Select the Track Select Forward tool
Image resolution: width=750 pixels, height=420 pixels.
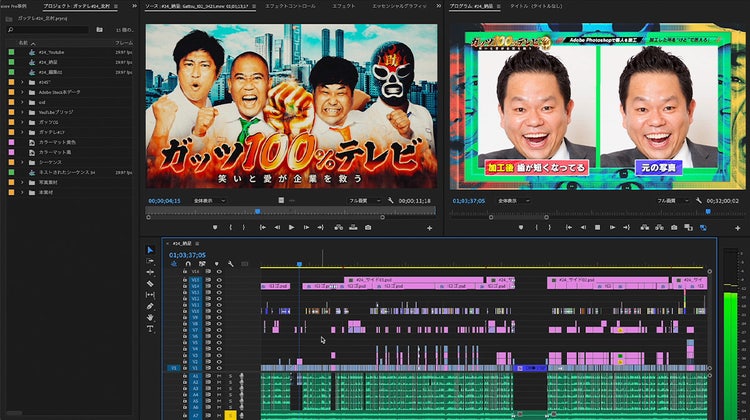150,261
